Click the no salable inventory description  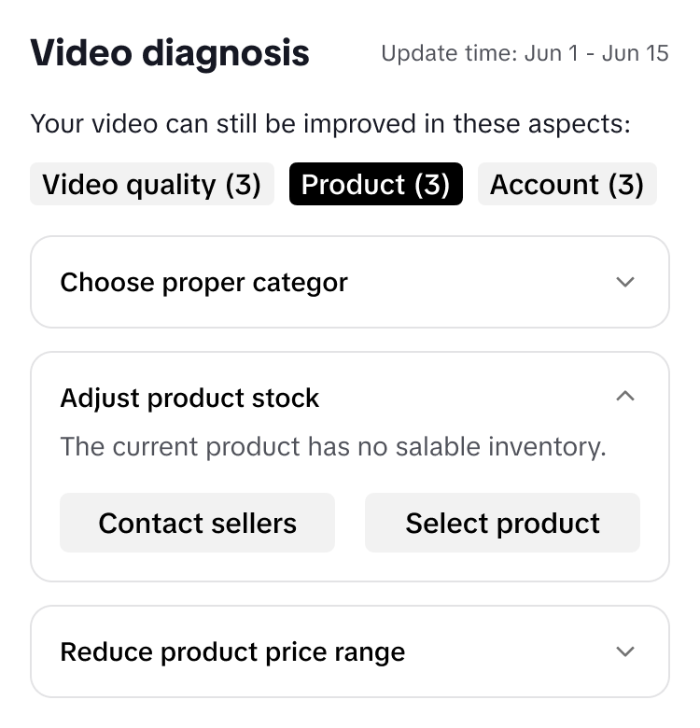pyautogui.click(x=333, y=446)
